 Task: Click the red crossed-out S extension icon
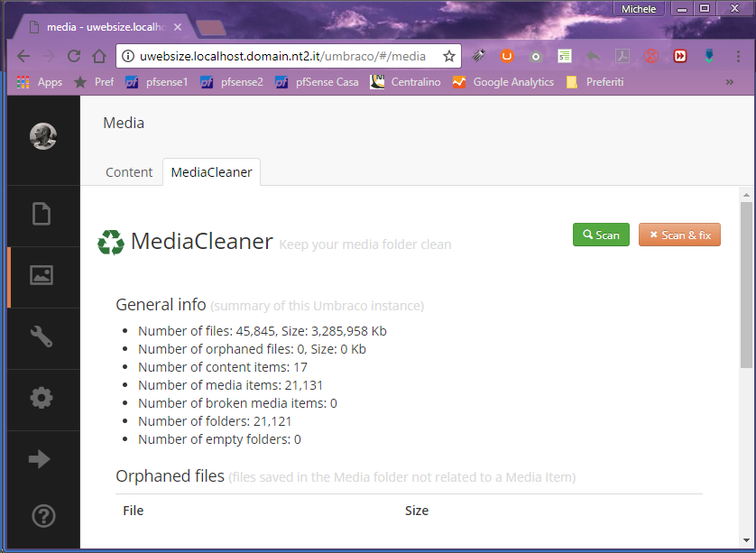[650, 57]
